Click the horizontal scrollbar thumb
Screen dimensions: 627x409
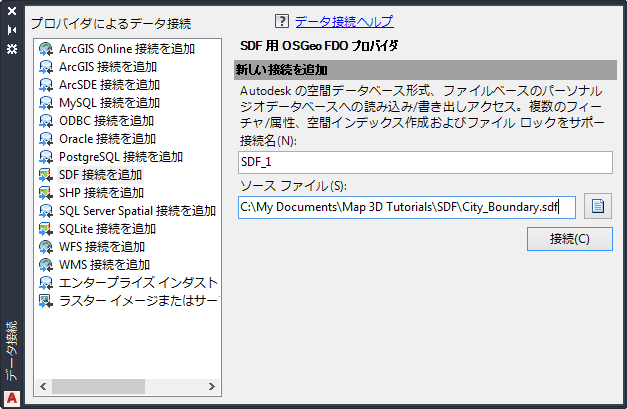[x=98, y=387]
